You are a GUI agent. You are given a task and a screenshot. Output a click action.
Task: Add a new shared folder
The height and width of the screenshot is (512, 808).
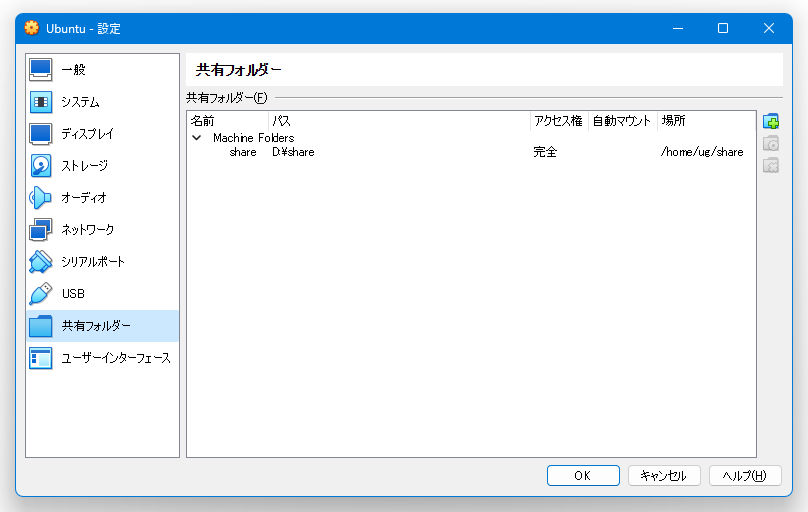[x=771, y=122]
